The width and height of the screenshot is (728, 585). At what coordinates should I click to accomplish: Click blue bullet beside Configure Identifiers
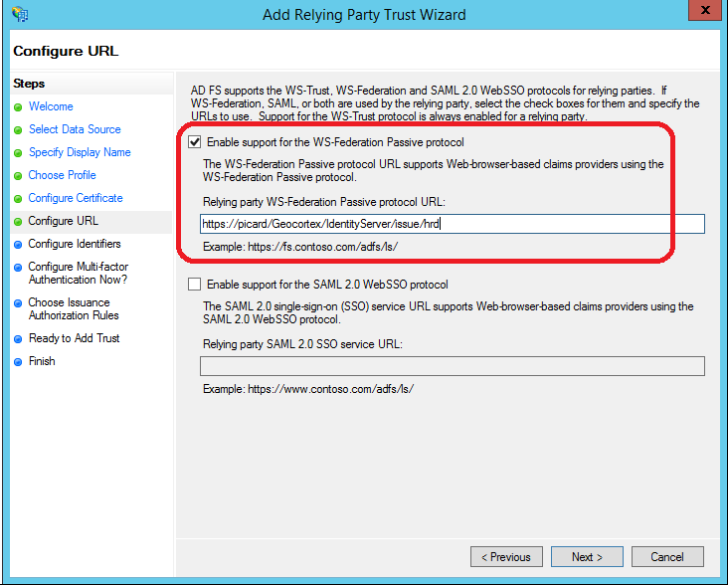point(18,245)
